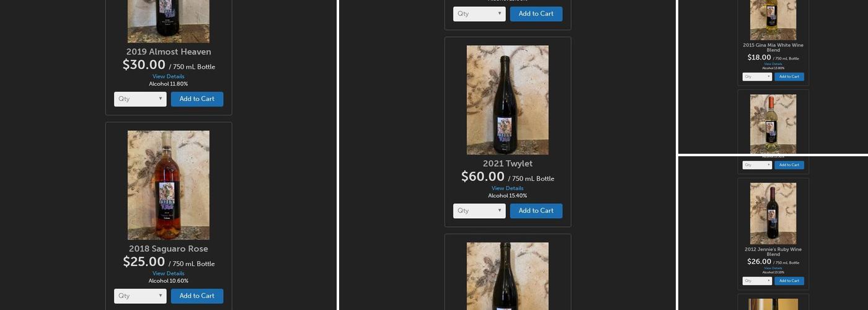Add 2021 Twylet to cart

click(536, 211)
